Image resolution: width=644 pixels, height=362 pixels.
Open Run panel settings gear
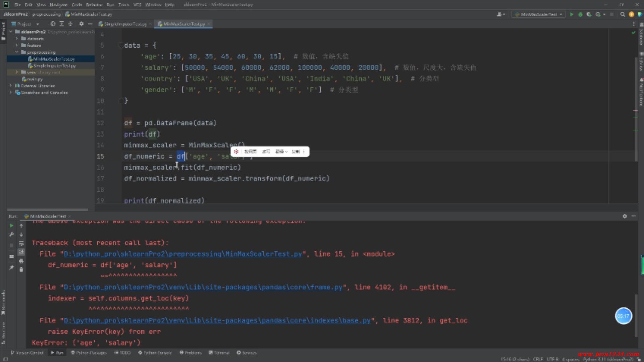tap(625, 216)
